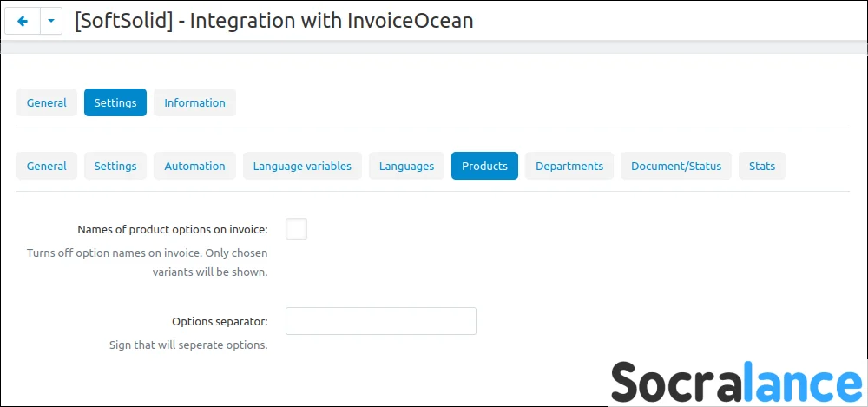Click the 'Sign that will seperate options.' hint
This screenshot has height=407, width=868.
click(x=188, y=345)
